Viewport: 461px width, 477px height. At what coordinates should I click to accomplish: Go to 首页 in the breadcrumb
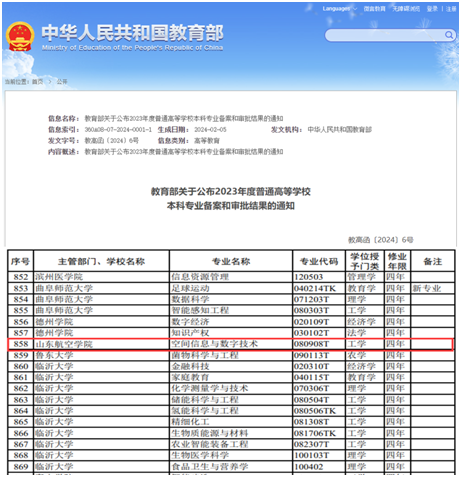pyautogui.click(x=38, y=82)
